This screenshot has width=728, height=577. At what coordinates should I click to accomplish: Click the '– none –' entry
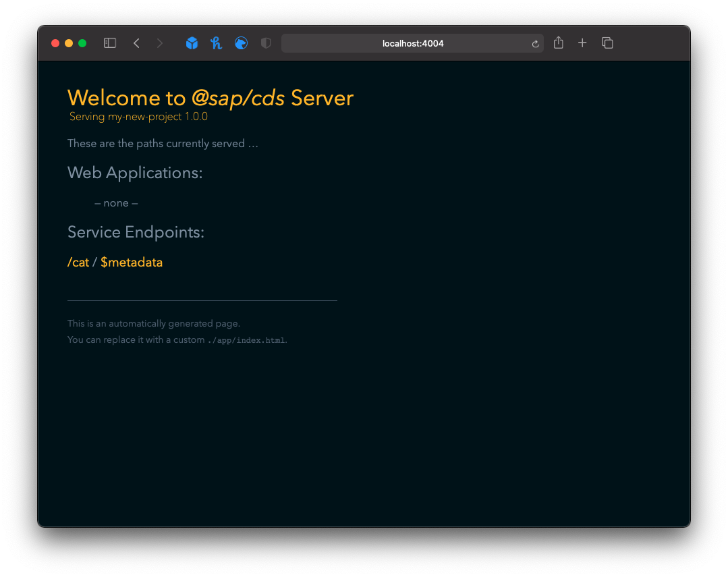pyautogui.click(x=116, y=203)
